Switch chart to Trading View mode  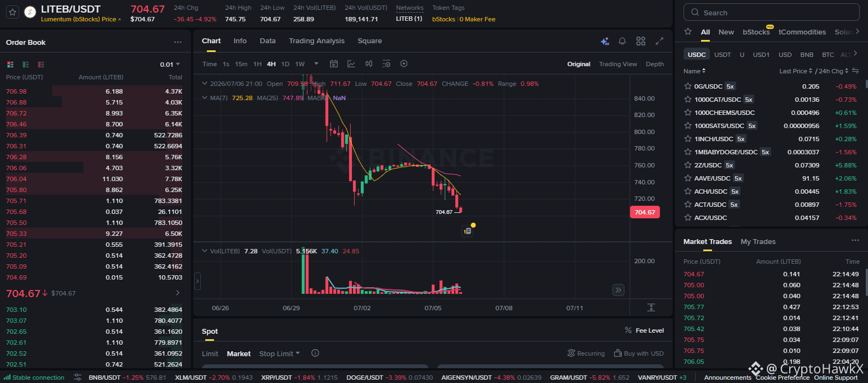point(618,64)
